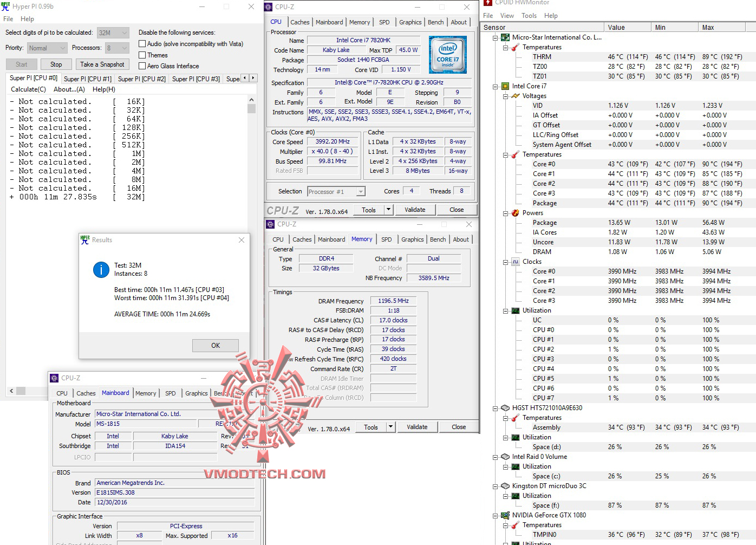This screenshot has height=545, width=756.
Task: Disable the Aero Glass Interface option
Action: (141, 66)
